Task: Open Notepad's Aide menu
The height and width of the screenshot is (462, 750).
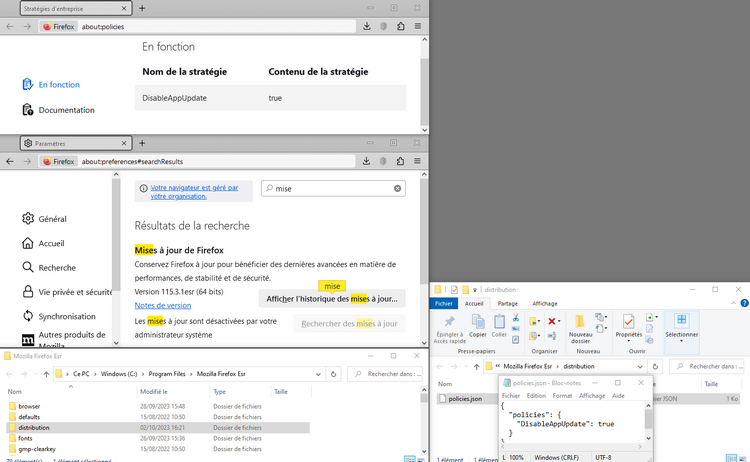Action: pyautogui.click(x=618, y=396)
